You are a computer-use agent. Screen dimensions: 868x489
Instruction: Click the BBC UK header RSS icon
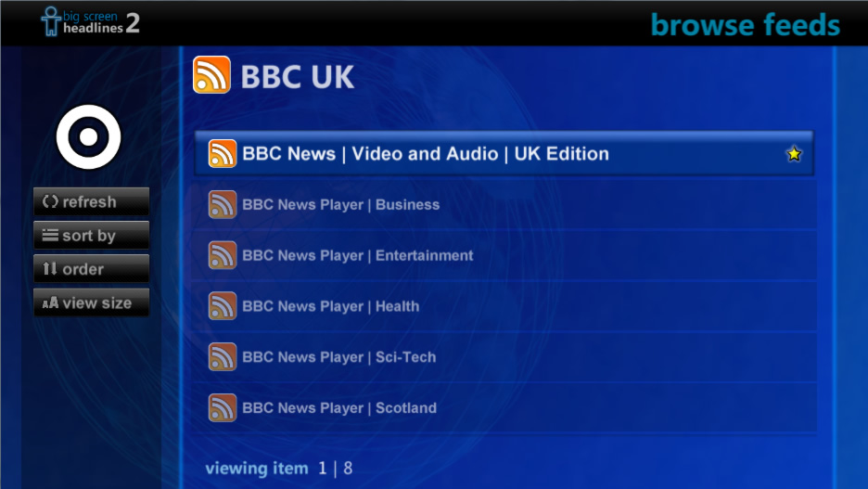pos(211,75)
